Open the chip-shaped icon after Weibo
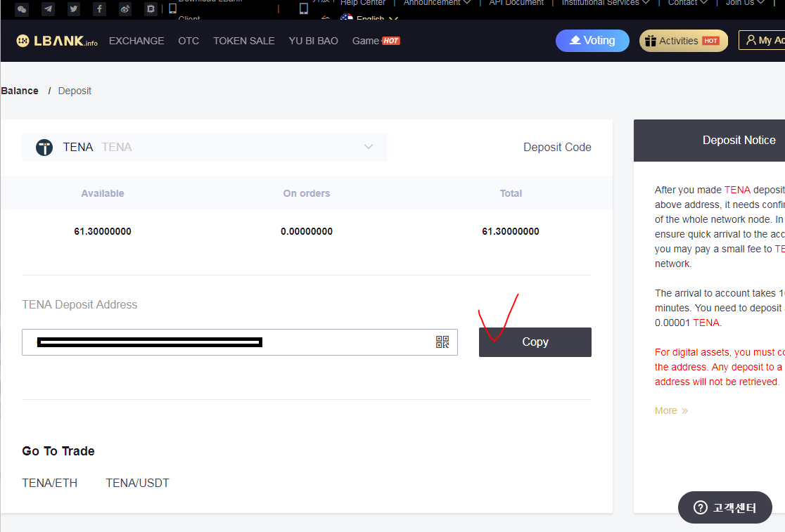This screenshot has height=532, width=785. pyautogui.click(x=151, y=9)
